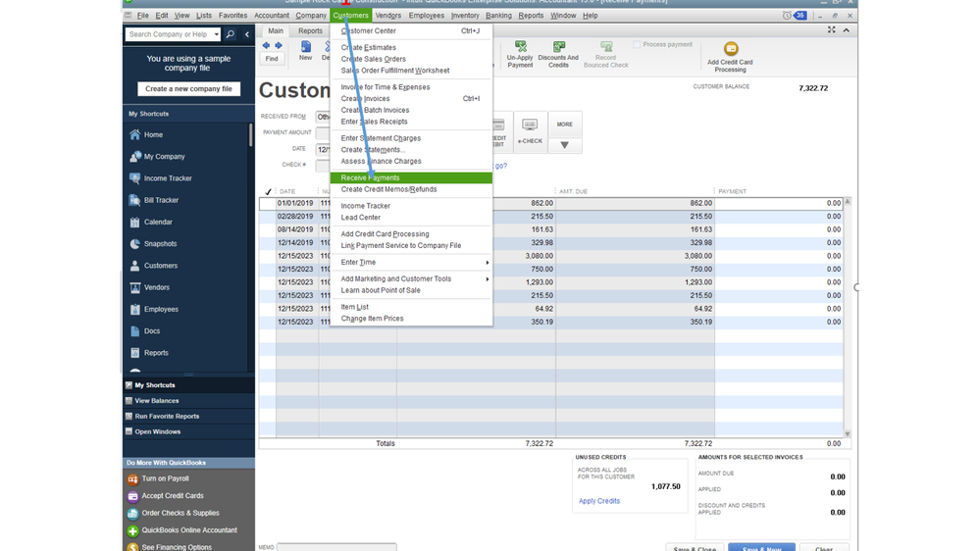
Task: Open My Company shortcut
Action: [x=165, y=157]
